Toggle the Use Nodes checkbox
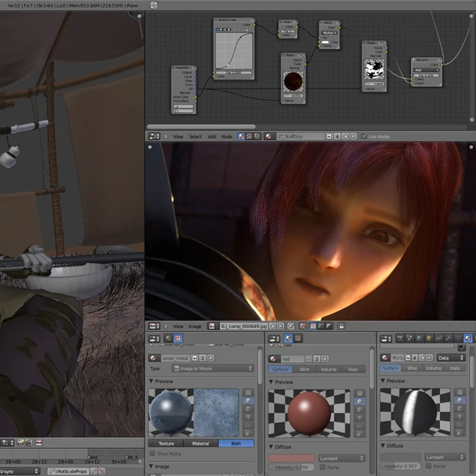 364,136
